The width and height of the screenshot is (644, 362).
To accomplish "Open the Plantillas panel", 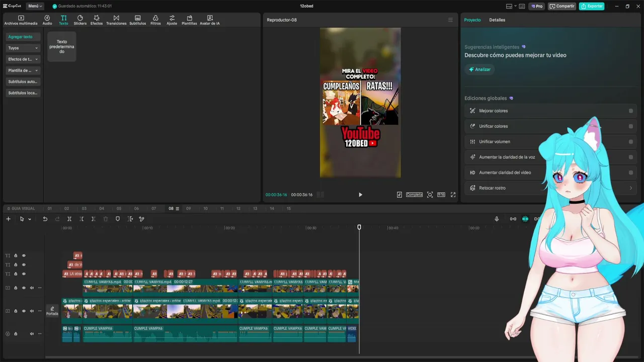I will [x=189, y=20].
